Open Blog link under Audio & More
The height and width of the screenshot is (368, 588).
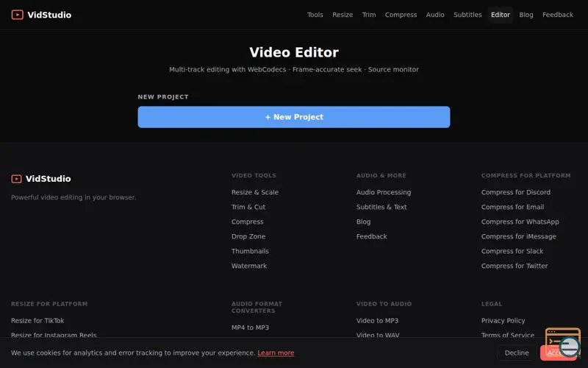363,222
